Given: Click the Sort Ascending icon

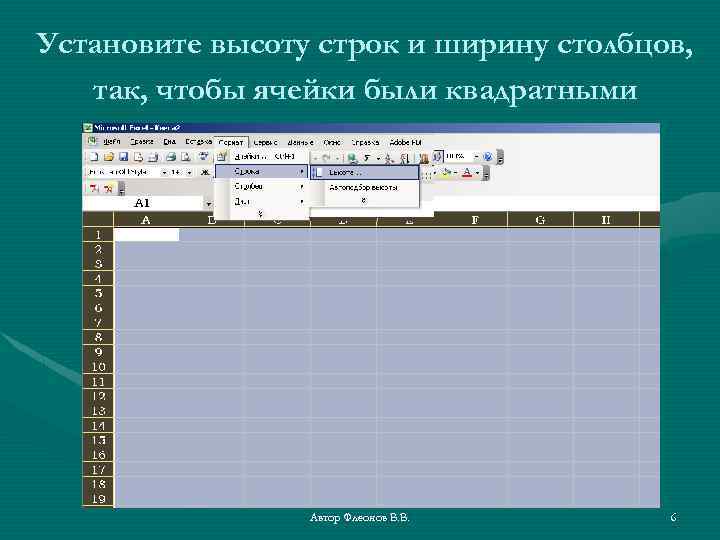Looking at the screenshot, I should coord(389,158).
